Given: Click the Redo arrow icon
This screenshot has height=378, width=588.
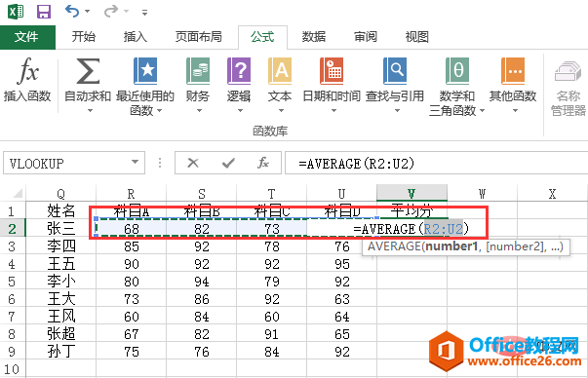Looking at the screenshot, I should (x=111, y=12).
